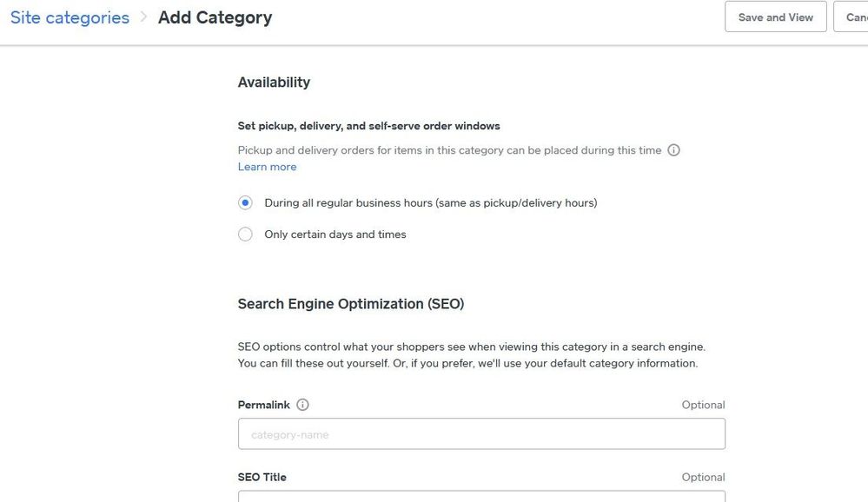The width and height of the screenshot is (868, 502).
Task: Go back to Site categories breadcrumb
Action: point(70,17)
